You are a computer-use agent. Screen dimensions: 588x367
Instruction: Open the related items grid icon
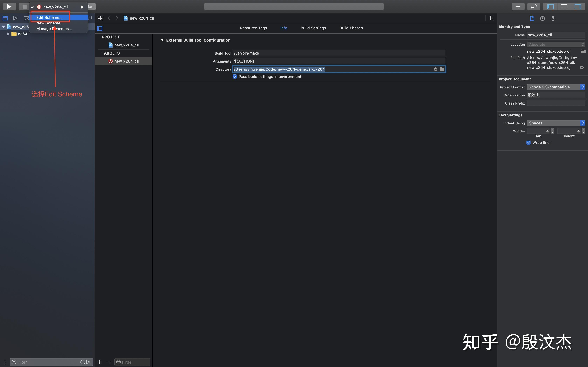[100, 18]
